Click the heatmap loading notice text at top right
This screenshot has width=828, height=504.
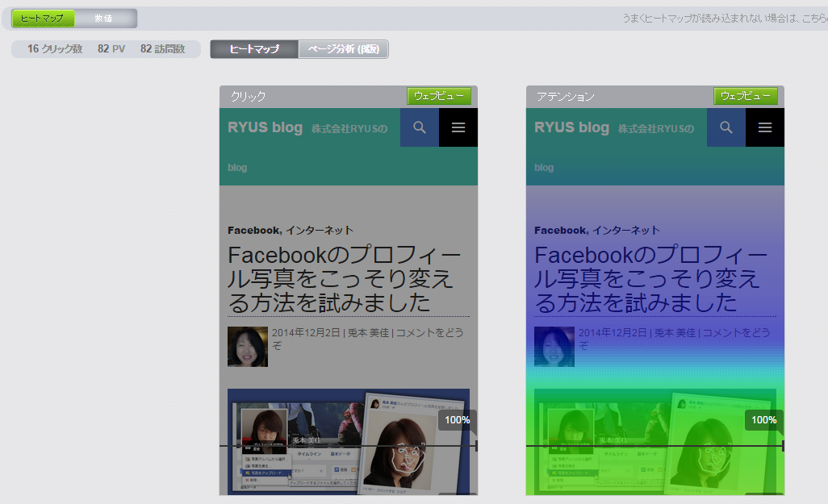point(725,19)
